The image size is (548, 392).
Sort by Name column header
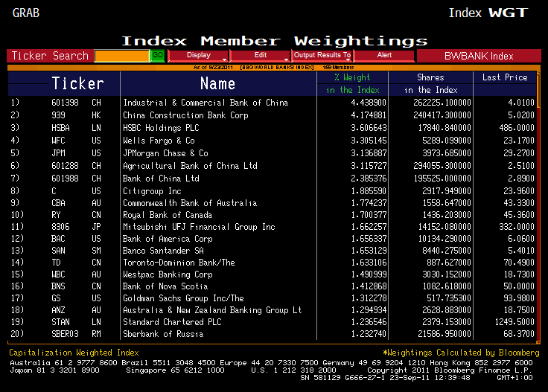pyautogui.click(x=217, y=84)
